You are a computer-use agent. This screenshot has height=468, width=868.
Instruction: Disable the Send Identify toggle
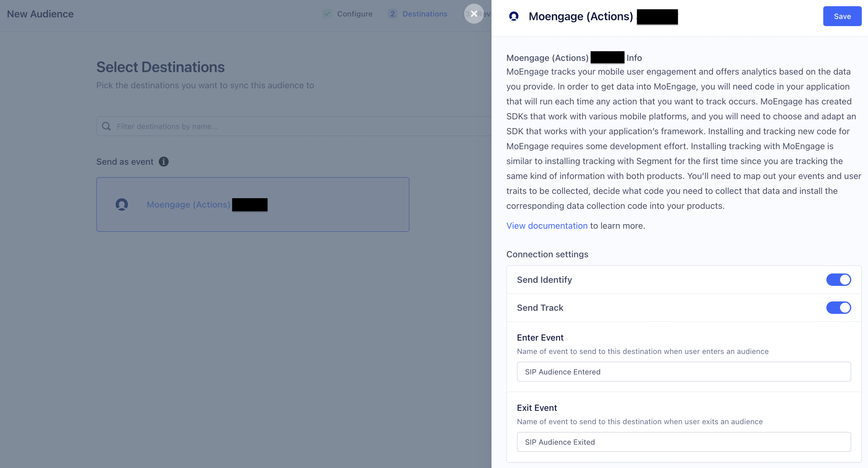coord(838,279)
